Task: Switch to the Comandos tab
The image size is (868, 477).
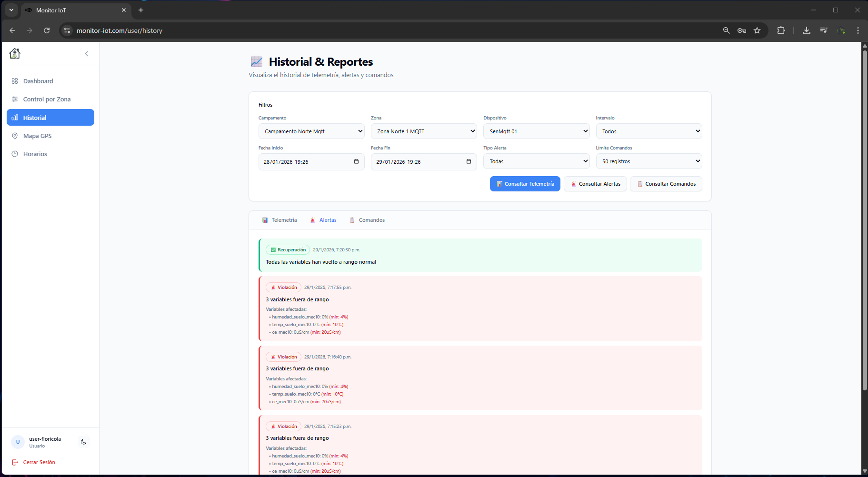Action: (x=367, y=220)
